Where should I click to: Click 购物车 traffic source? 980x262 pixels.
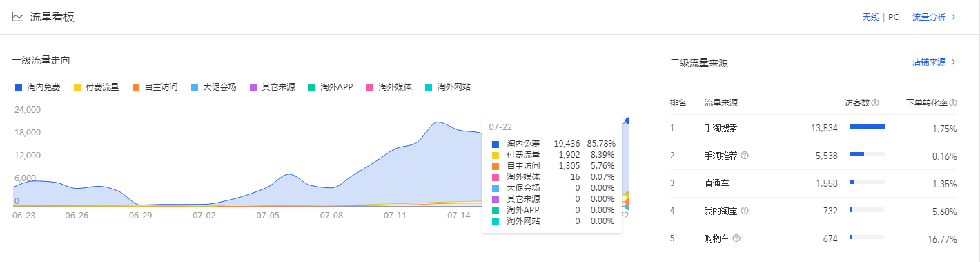click(x=716, y=239)
